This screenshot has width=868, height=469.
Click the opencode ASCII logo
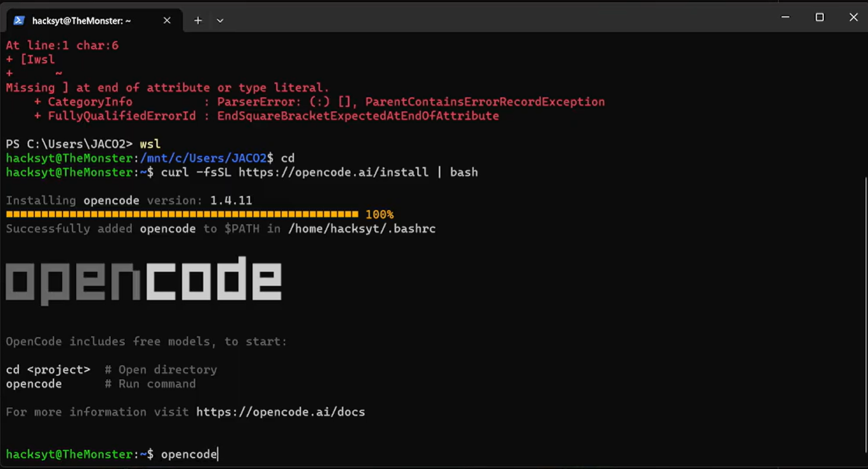pos(144,280)
